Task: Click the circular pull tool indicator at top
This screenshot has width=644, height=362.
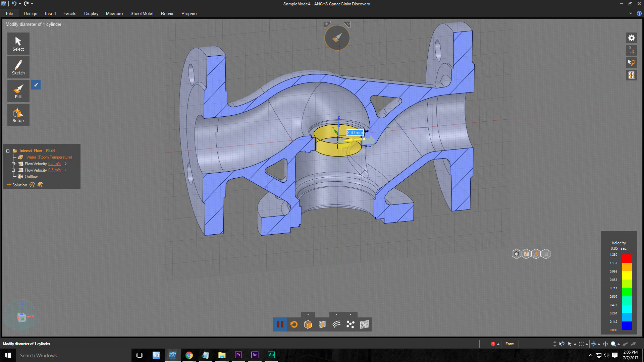Action: tap(337, 38)
